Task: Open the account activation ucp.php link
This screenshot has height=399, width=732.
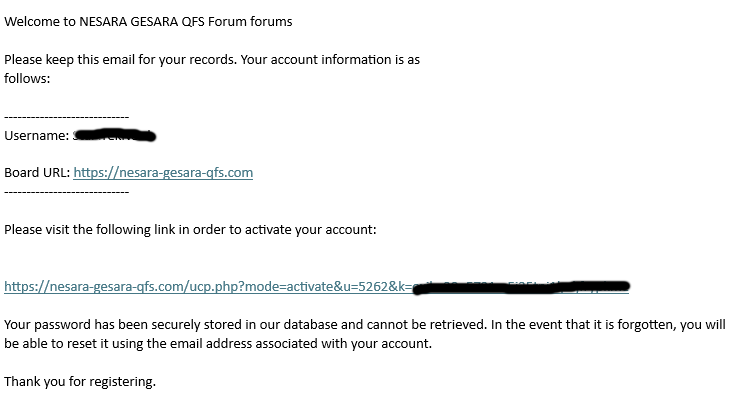Action: click(317, 287)
